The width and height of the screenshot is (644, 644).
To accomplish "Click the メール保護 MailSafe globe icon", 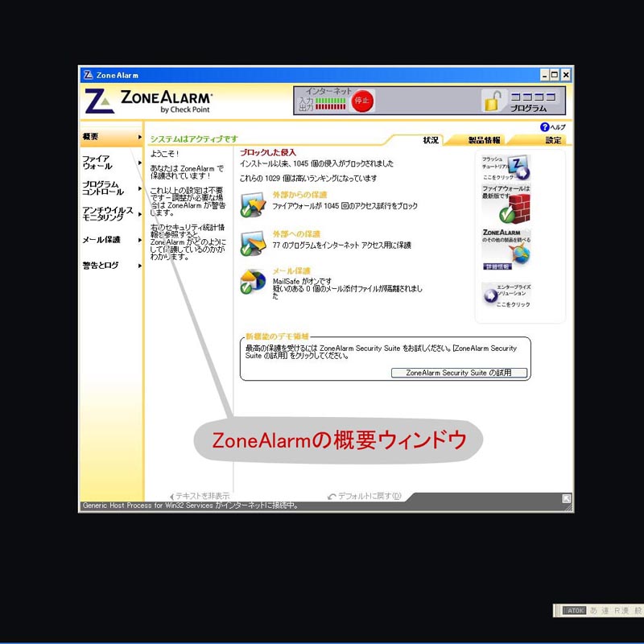I will pos(253,281).
